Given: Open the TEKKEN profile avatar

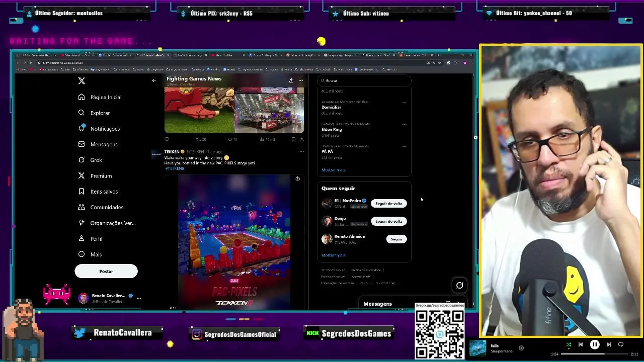Looking at the screenshot, I should coord(156,154).
